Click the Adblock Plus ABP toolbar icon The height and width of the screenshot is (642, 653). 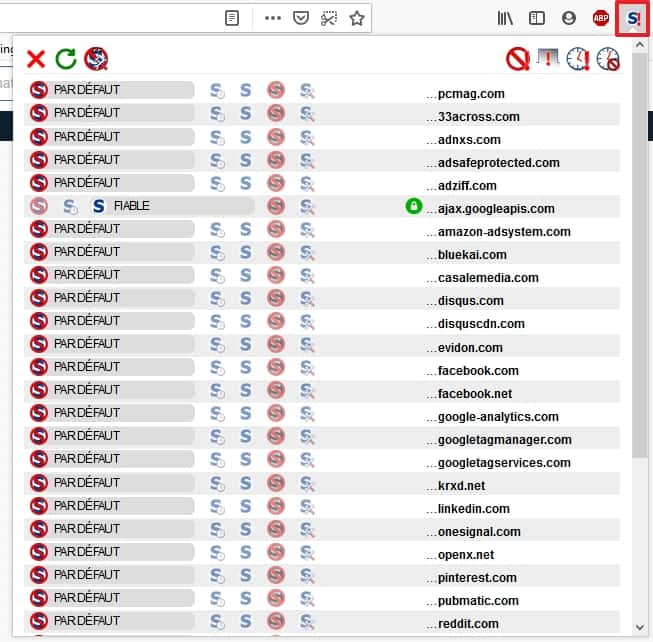click(601, 18)
